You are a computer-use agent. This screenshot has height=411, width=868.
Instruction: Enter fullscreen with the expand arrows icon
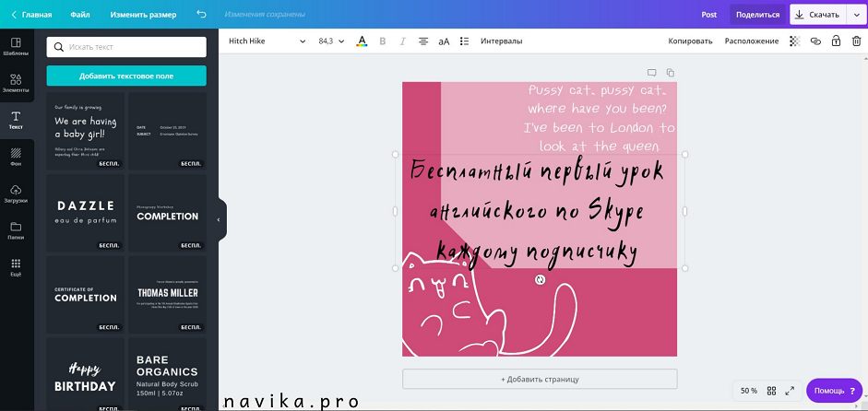pos(790,391)
